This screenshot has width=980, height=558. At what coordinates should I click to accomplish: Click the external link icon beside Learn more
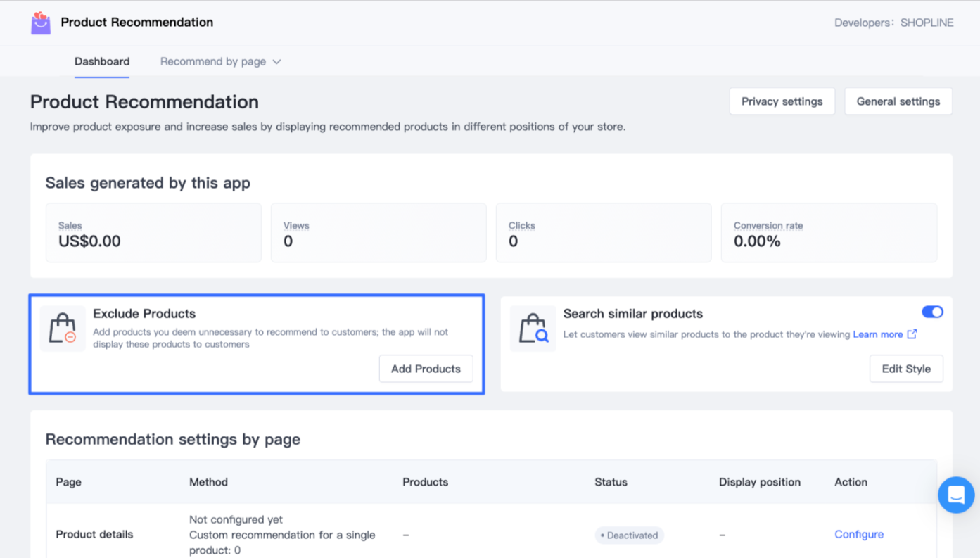(912, 334)
